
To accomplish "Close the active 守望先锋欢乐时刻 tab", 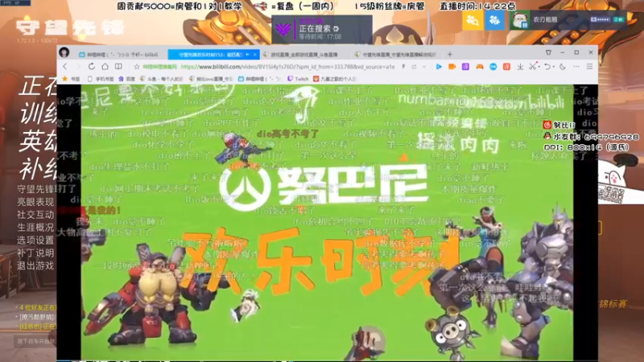I will click(x=255, y=54).
